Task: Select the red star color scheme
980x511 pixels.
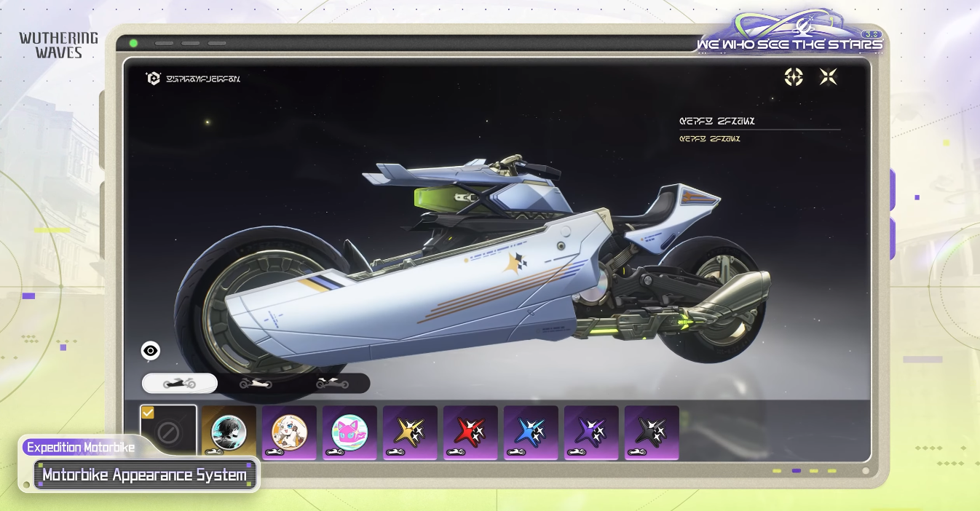Action: pyautogui.click(x=470, y=432)
